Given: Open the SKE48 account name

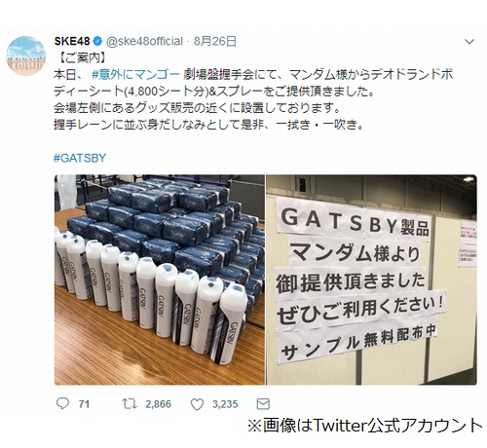Looking at the screenshot, I should pyautogui.click(x=72, y=41).
